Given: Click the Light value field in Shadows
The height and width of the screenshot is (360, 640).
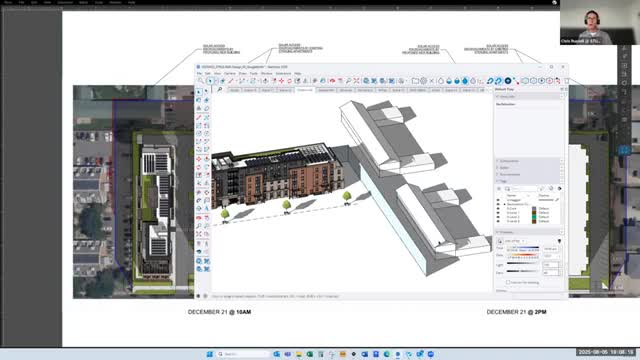Looking at the screenshot, I should [551, 264].
